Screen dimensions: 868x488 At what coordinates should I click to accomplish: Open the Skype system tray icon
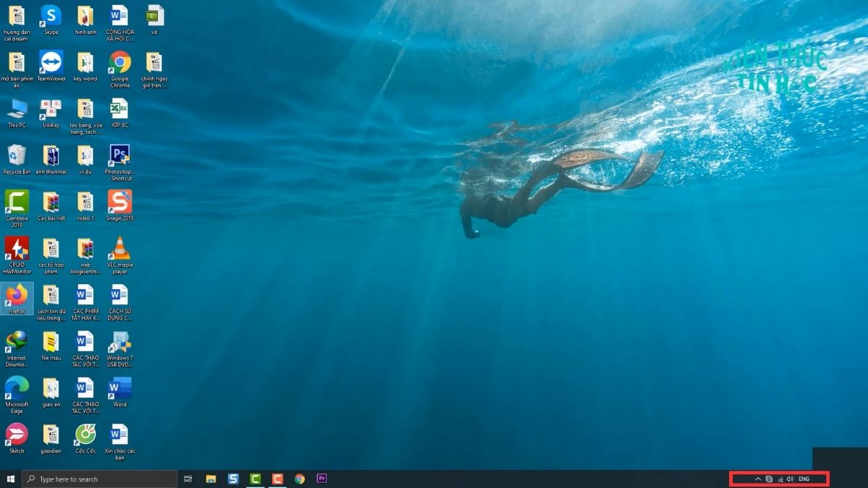coord(769,479)
